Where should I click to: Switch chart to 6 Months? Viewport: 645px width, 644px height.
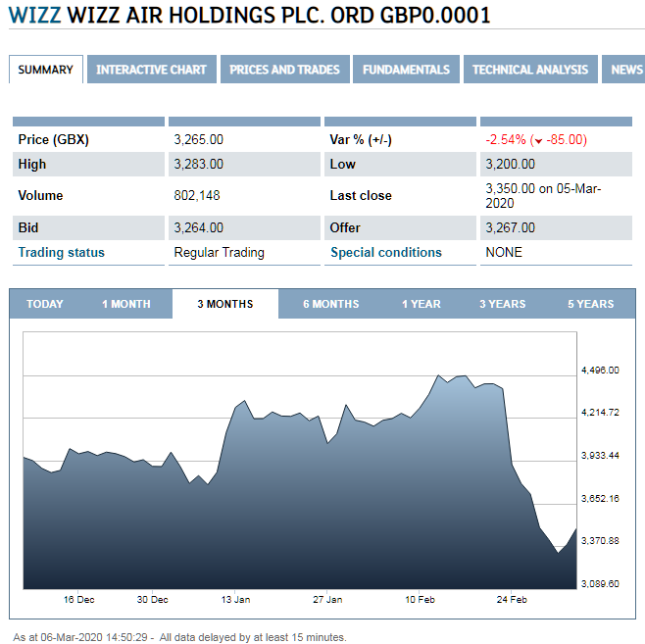pos(330,304)
